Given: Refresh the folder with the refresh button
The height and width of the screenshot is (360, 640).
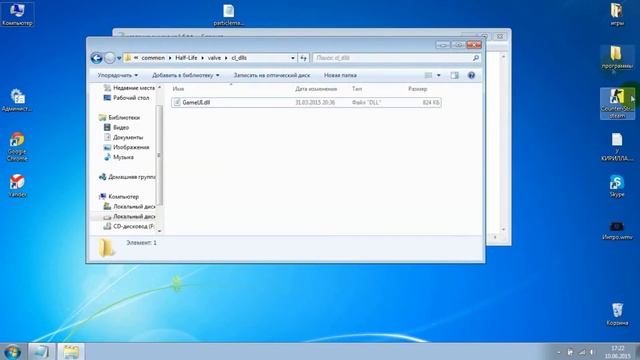Looking at the screenshot, I should [x=303, y=58].
